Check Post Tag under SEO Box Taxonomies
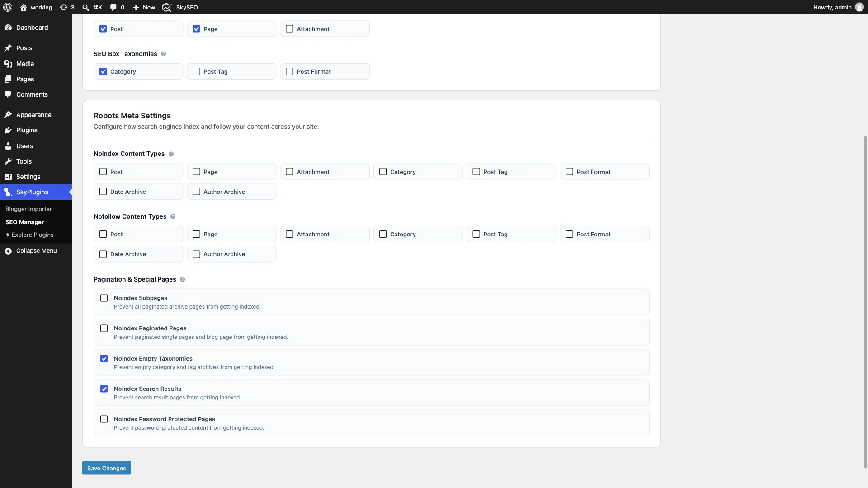Viewport: 868px width, 488px height. (x=196, y=71)
